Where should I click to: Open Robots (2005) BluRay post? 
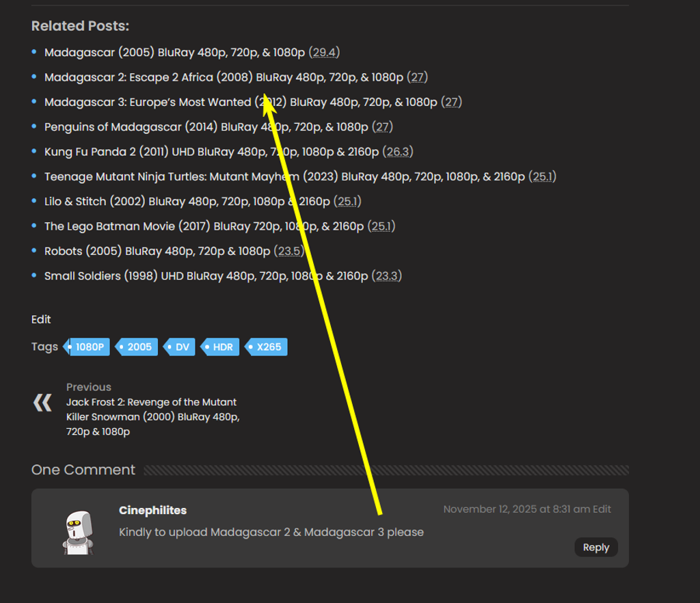click(x=157, y=252)
